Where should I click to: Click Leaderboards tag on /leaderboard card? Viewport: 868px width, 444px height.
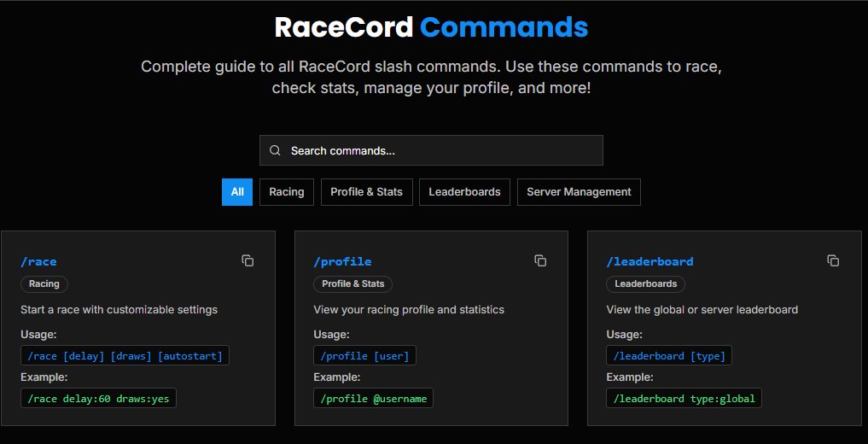pyautogui.click(x=645, y=284)
